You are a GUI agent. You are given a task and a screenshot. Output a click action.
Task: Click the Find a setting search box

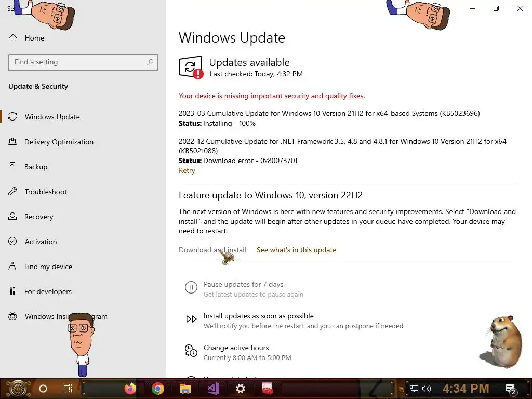coord(83,62)
